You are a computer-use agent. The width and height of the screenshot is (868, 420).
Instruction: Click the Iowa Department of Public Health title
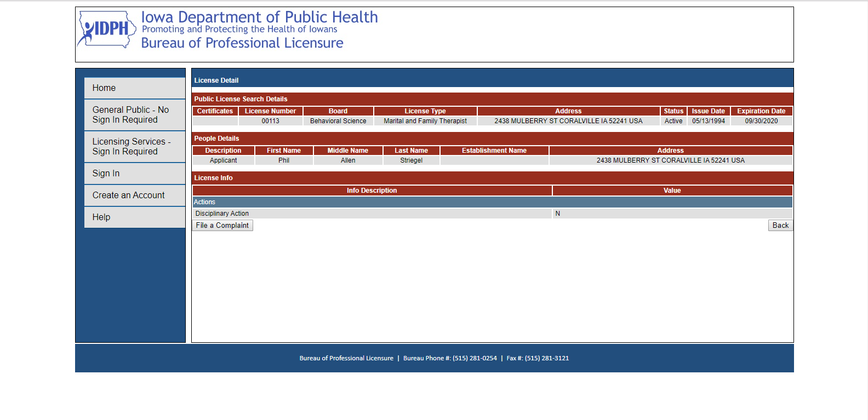tap(259, 17)
